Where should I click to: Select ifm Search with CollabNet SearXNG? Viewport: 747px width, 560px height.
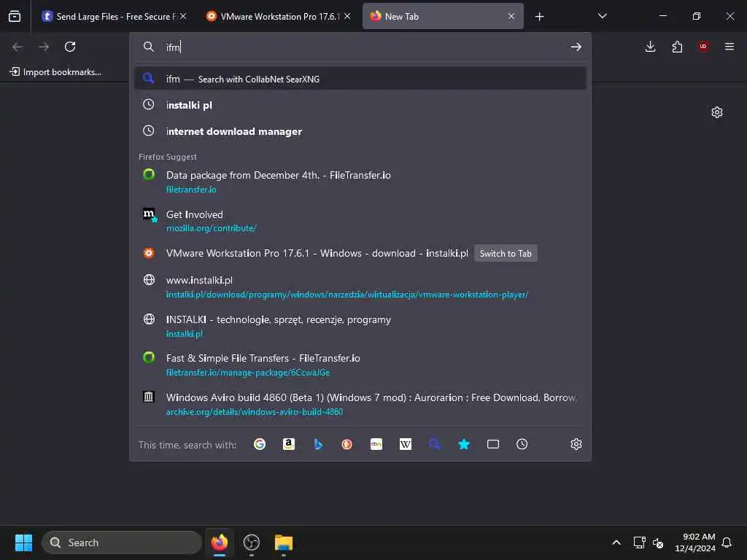tap(360, 79)
